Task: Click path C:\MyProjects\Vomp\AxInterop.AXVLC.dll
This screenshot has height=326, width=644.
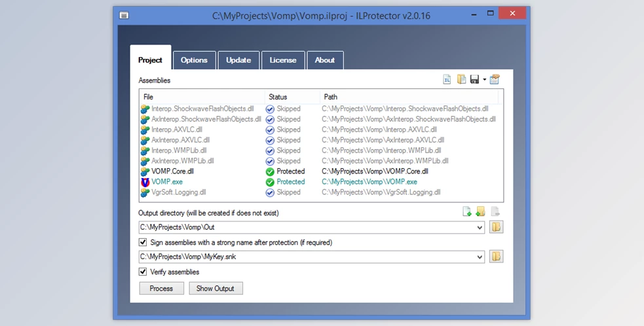Action: pyautogui.click(x=383, y=141)
